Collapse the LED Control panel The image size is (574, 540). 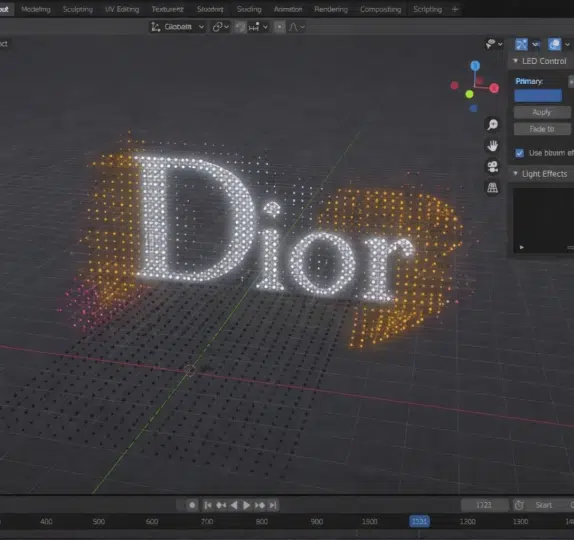click(515, 61)
